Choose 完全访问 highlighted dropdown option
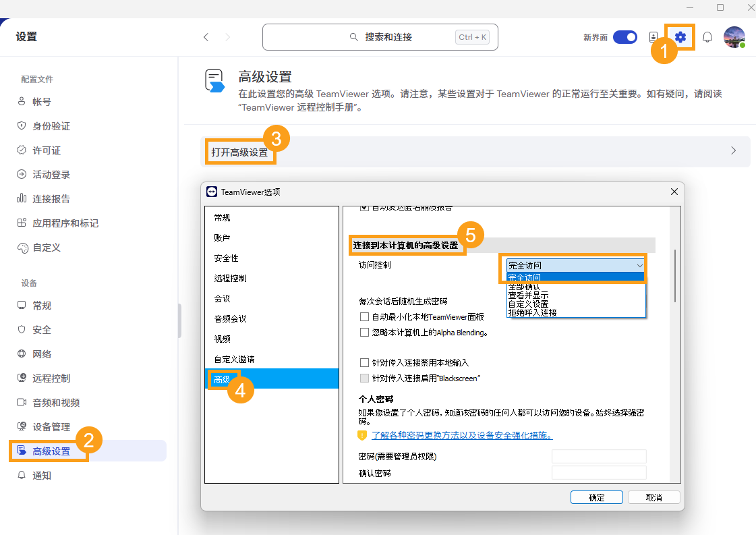The image size is (756, 535). click(576, 277)
